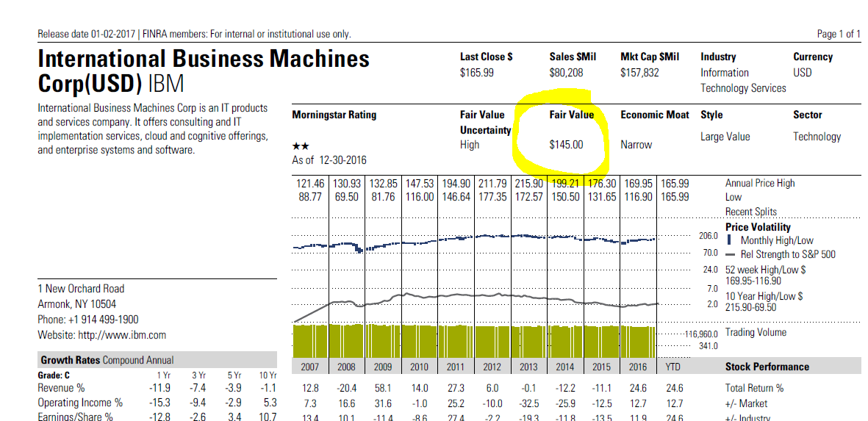868x421 pixels.
Task: Click the 58.1 total return for 2009
Action: pos(384,389)
